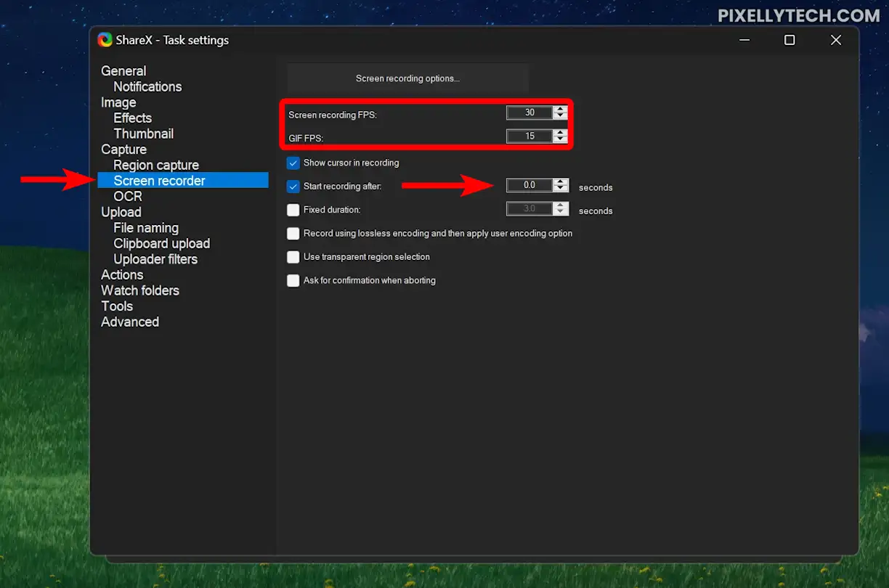Image resolution: width=889 pixels, height=588 pixels.
Task: Increase GIF FPS with up arrow
Action: pos(560,133)
